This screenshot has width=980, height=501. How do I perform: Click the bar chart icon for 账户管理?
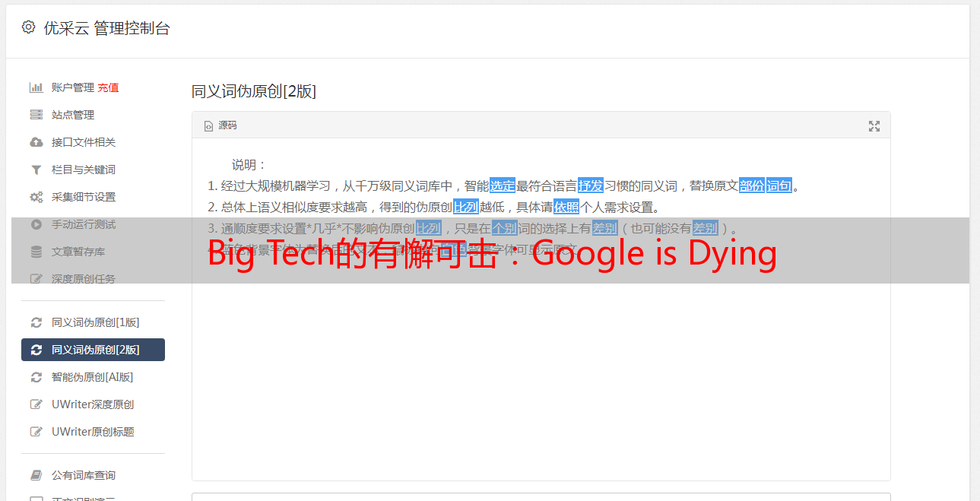[36, 87]
